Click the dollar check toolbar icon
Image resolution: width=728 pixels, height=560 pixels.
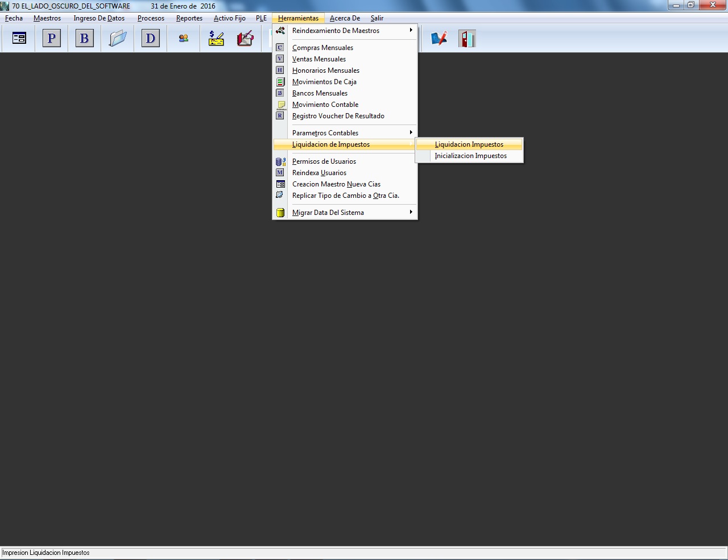pyautogui.click(x=216, y=39)
